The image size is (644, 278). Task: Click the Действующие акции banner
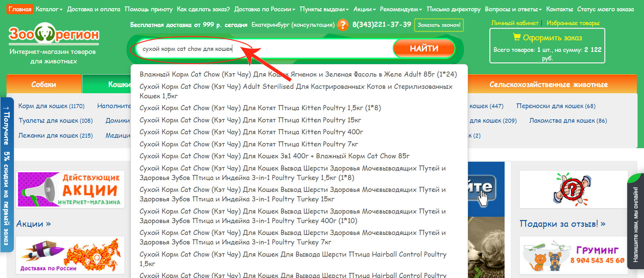71,189
